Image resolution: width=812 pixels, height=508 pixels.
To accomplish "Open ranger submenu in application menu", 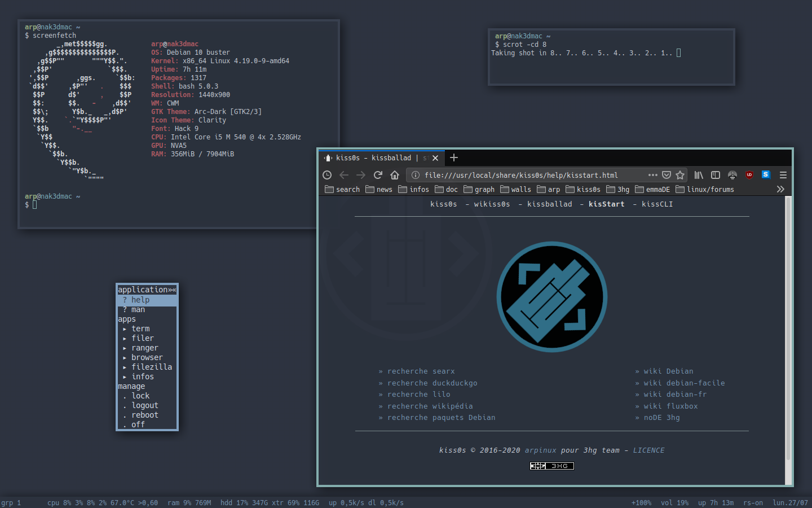I will (147, 348).
